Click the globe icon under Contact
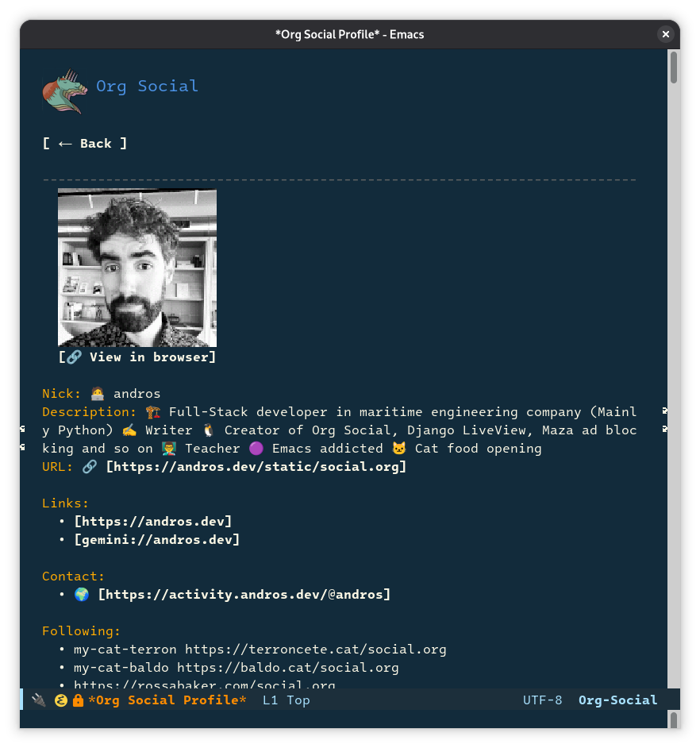 [x=81, y=593]
